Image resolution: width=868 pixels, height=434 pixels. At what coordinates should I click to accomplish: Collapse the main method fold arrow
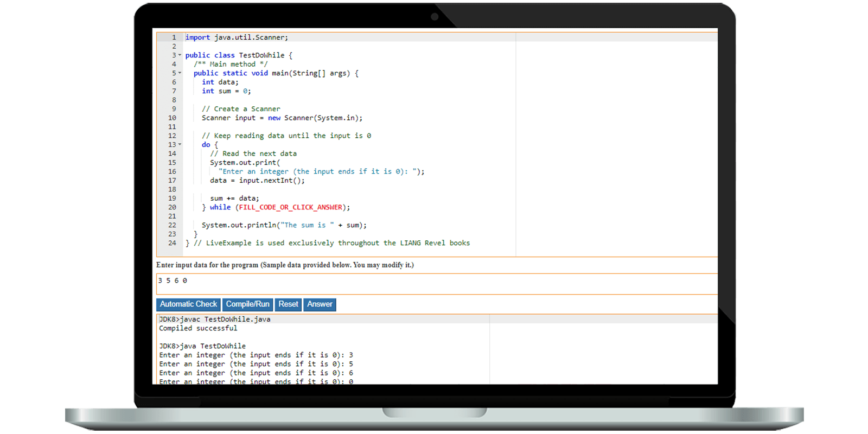click(180, 73)
